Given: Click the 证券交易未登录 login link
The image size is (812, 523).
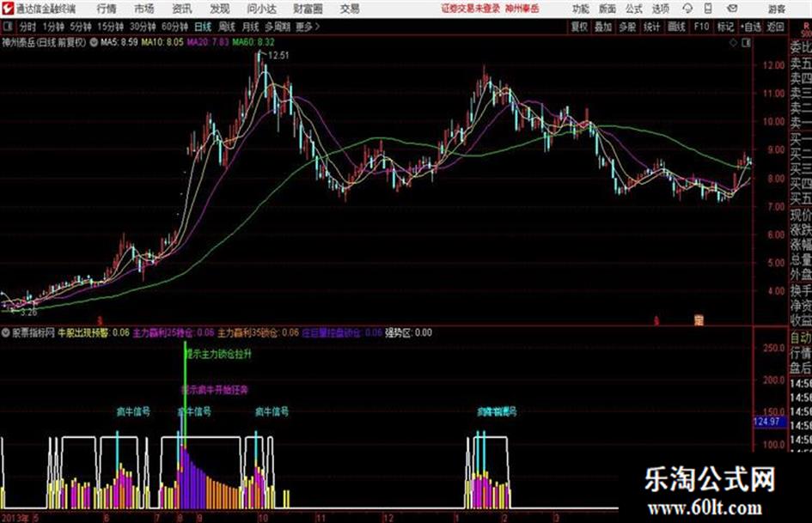Looking at the screenshot, I should click(471, 9).
